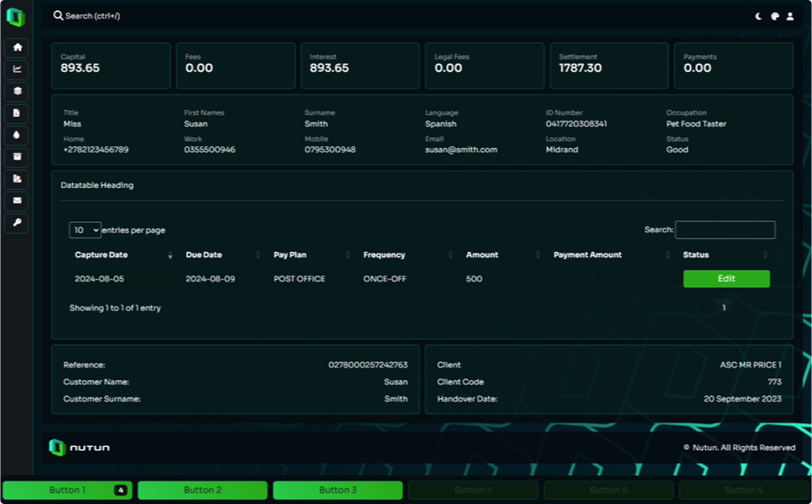The width and height of the screenshot is (812, 504).
Task: Click the green Edit button
Action: (726, 279)
